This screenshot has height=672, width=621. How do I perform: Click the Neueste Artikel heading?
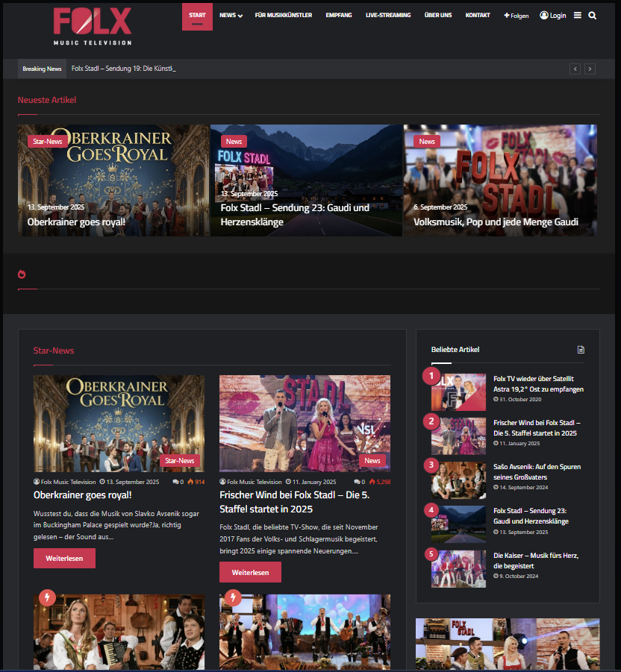coord(47,100)
